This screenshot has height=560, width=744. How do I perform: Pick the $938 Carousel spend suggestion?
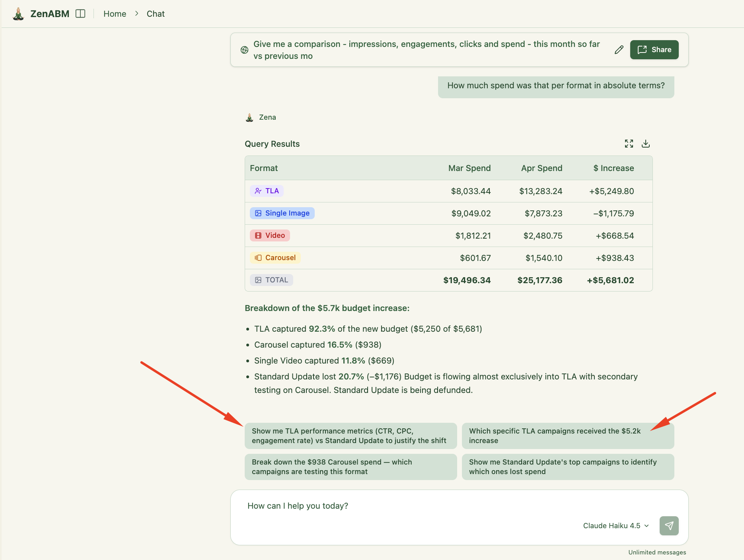point(351,467)
